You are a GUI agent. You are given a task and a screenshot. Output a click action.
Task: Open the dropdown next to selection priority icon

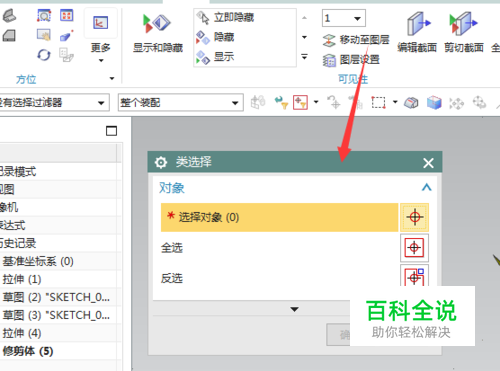pos(316,102)
